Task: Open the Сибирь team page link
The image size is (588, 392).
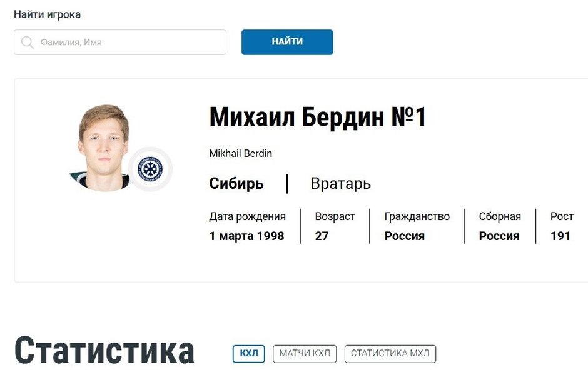Action: (x=236, y=183)
